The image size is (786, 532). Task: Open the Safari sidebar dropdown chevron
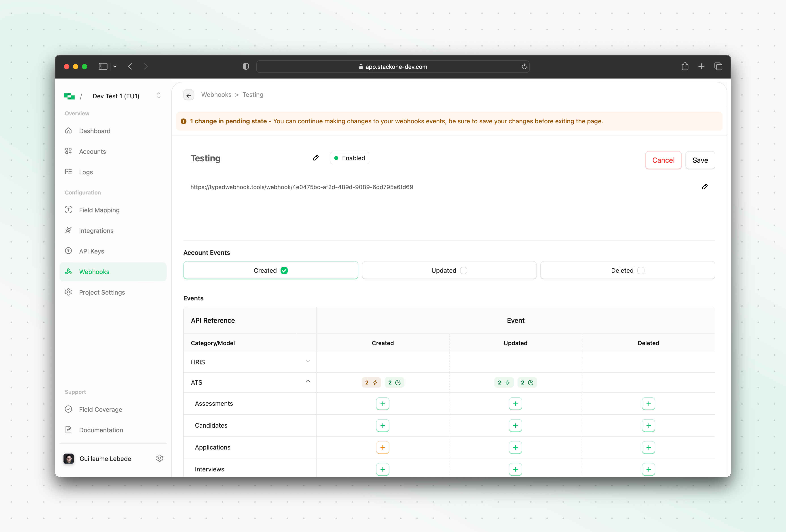pos(115,67)
